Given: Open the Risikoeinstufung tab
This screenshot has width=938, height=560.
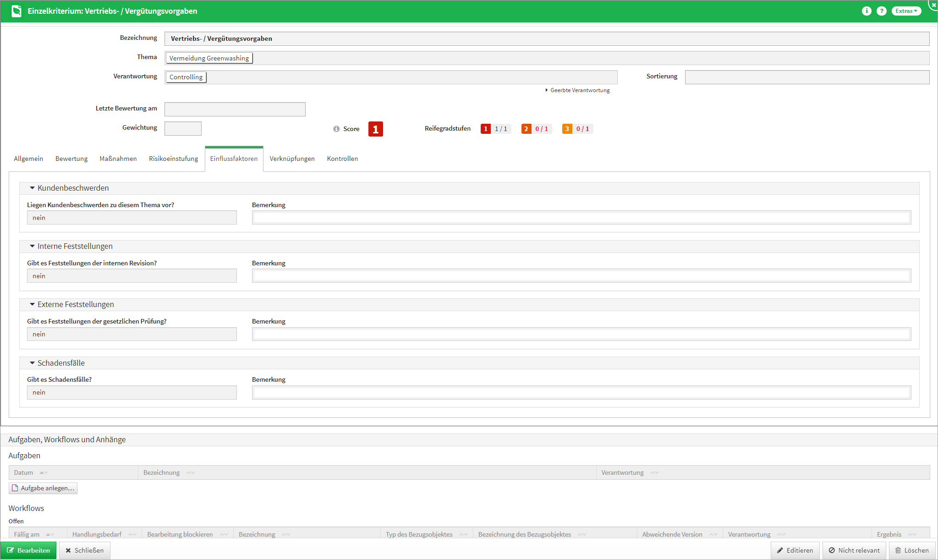Looking at the screenshot, I should [x=173, y=159].
